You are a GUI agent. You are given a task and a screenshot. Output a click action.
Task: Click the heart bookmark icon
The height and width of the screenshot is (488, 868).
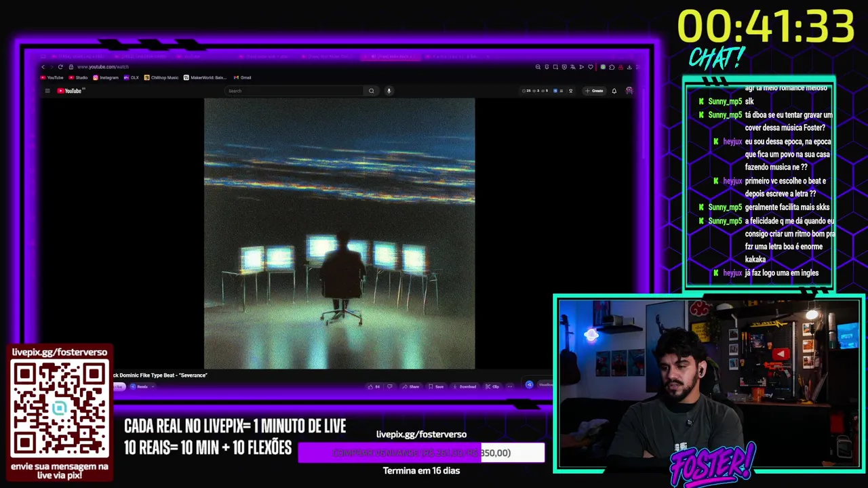(x=591, y=67)
